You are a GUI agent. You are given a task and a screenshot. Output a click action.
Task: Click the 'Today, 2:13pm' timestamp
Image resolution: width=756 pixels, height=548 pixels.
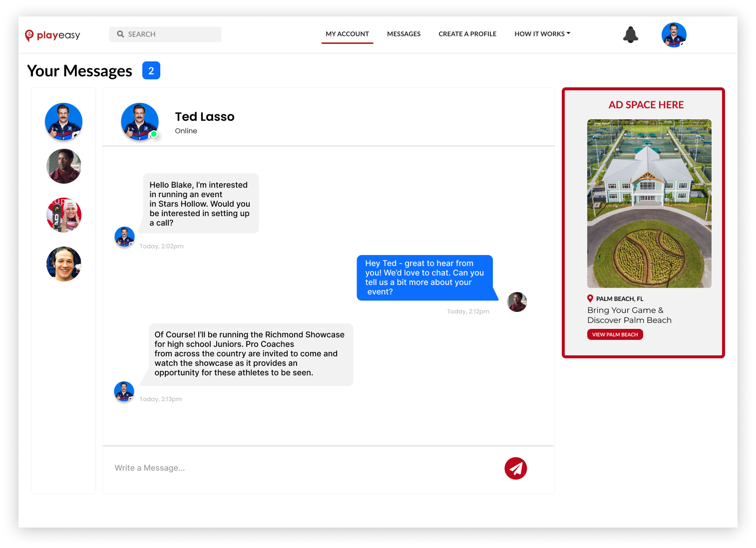click(161, 399)
